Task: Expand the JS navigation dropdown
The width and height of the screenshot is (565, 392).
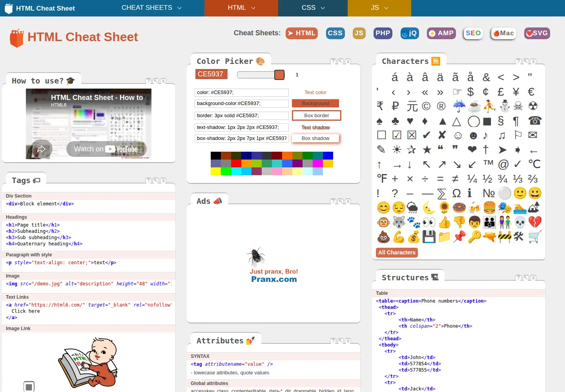Action: (x=379, y=8)
